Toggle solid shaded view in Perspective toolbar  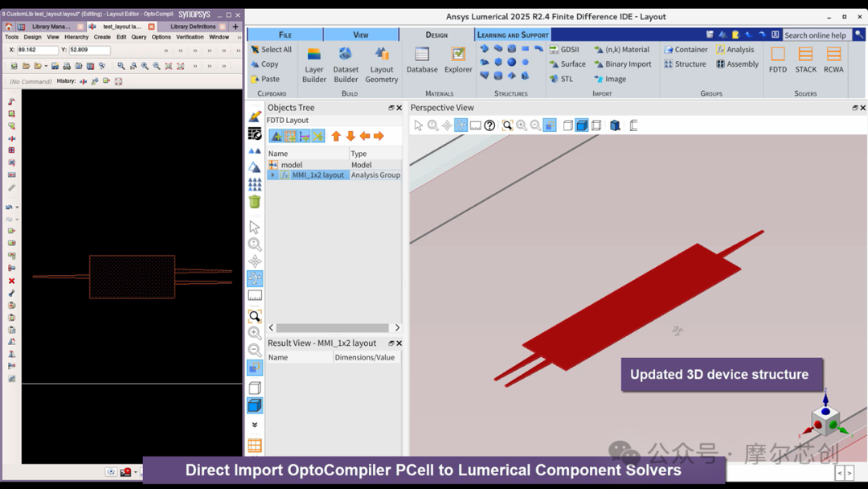[x=582, y=125]
